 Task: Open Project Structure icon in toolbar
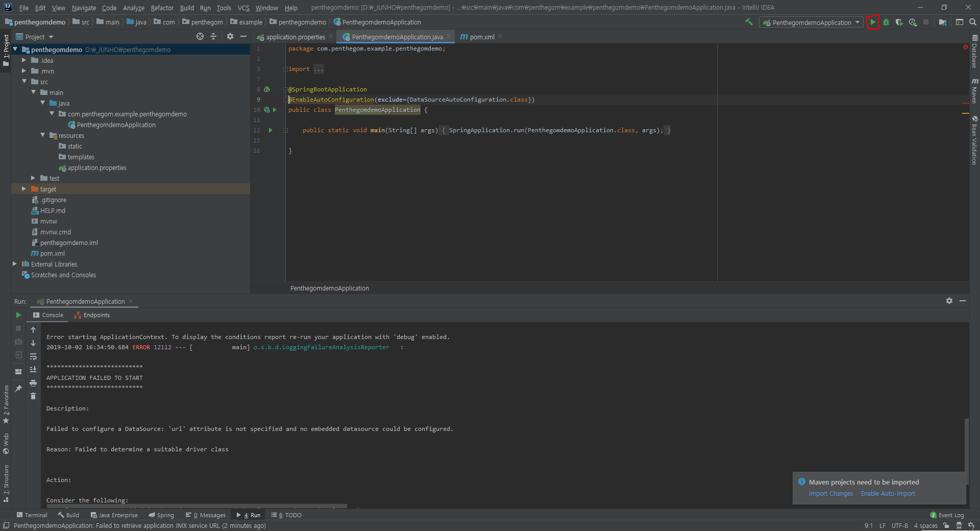point(942,22)
